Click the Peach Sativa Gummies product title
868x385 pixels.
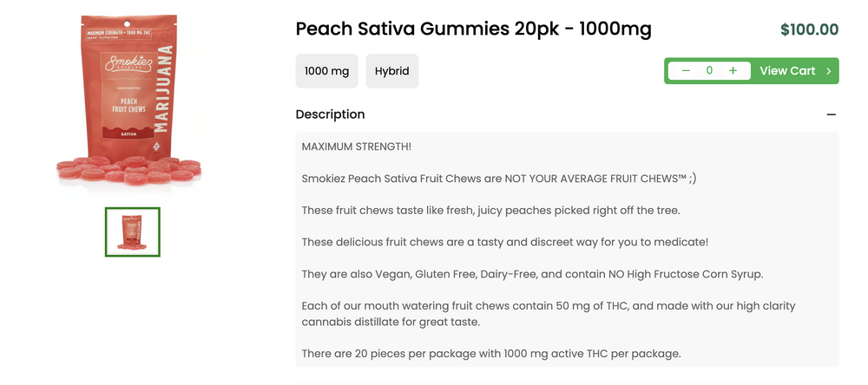click(x=473, y=29)
